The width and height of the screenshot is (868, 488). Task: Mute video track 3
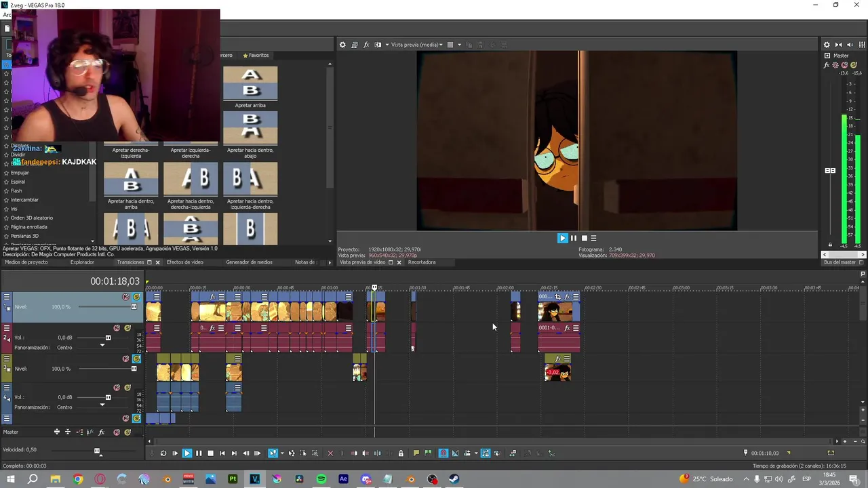pos(125,359)
